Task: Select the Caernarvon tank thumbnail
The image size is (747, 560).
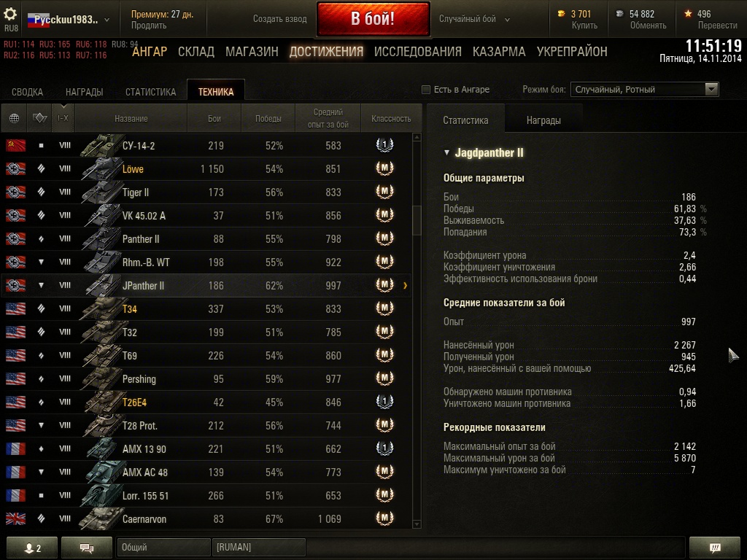Action: click(99, 518)
